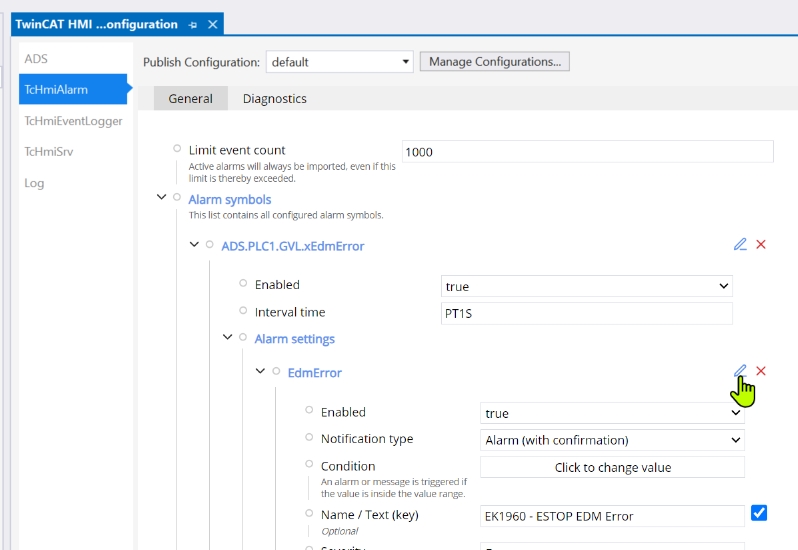Viewport: 798px width, 550px height.
Task: Open TcHmiSrv in the sidebar
Action: [x=49, y=152]
